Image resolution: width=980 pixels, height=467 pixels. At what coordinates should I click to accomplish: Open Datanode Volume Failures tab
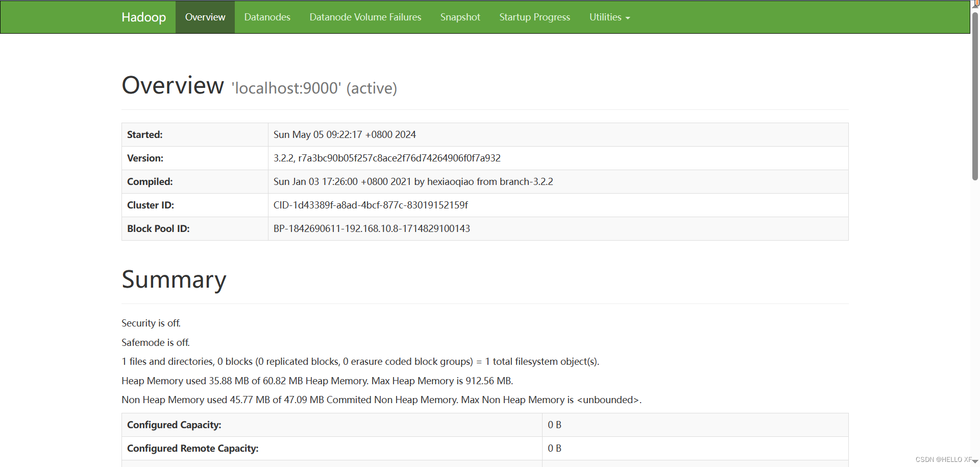[365, 17]
